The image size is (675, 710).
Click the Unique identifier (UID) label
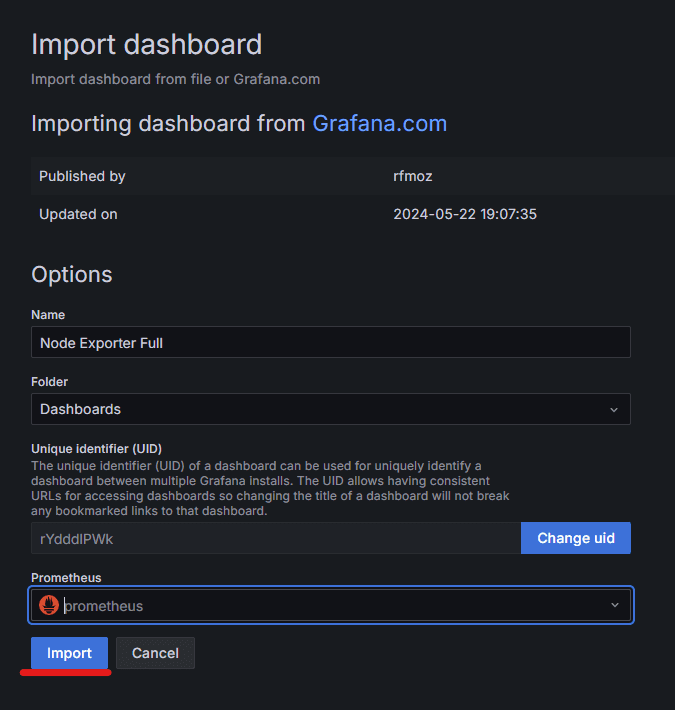pos(96,449)
